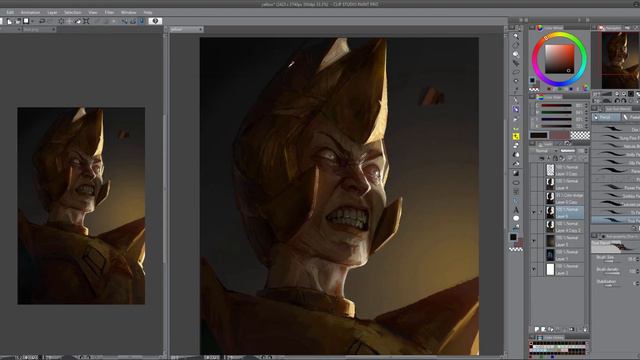
Task: Open the Animation menu
Action: click(31, 12)
